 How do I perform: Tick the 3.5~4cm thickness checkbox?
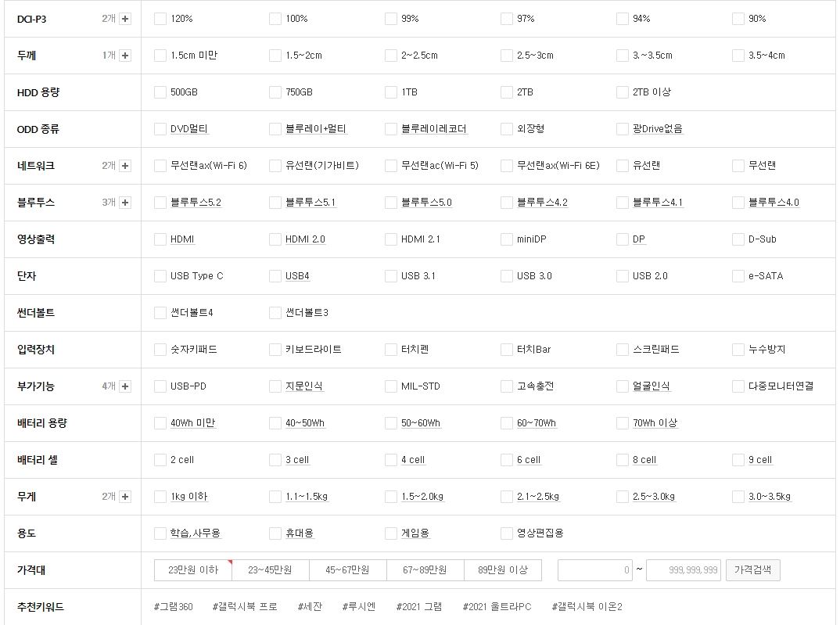coord(738,56)
